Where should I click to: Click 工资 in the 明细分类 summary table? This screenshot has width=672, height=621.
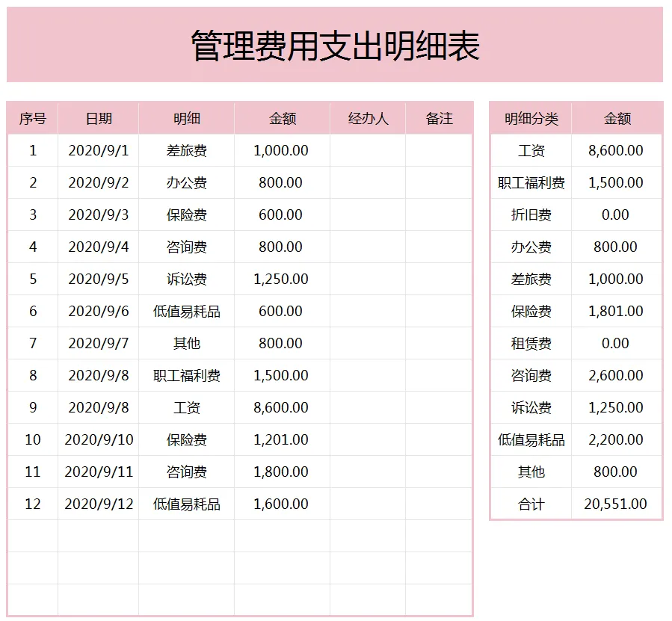[x=531, y=150]
